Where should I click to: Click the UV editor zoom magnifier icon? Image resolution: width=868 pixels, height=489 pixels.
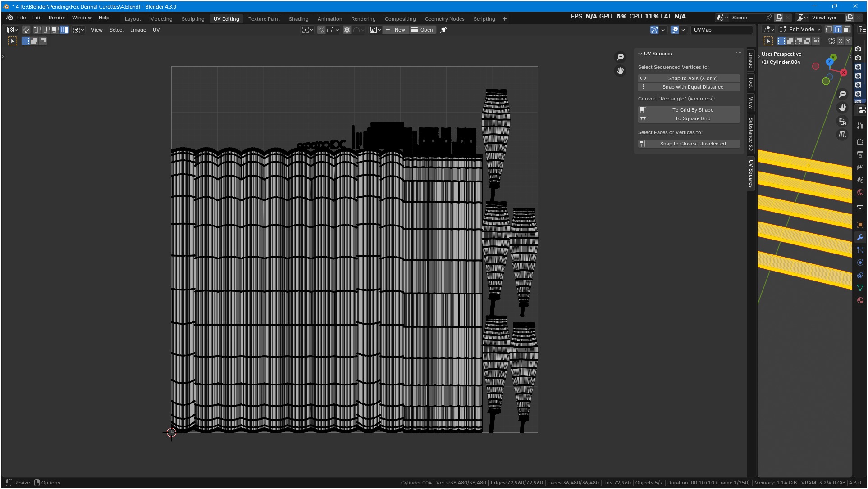(x=620, y=57)
